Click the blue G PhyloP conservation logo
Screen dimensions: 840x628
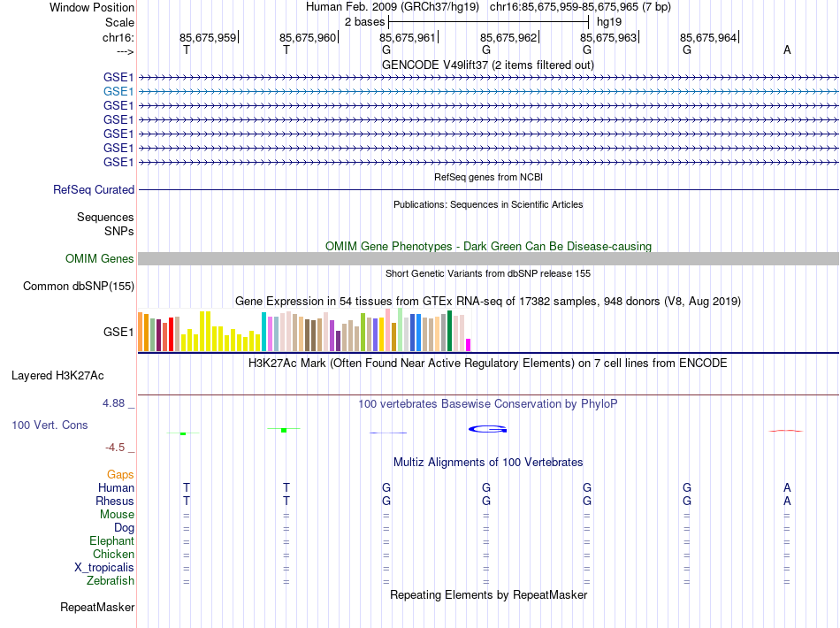click(487, 429)
